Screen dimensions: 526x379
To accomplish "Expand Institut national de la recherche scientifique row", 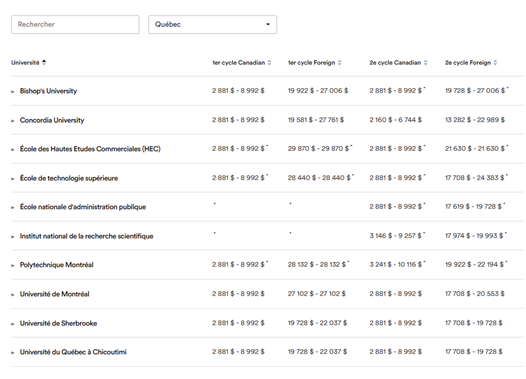I will tap(13, 237).
